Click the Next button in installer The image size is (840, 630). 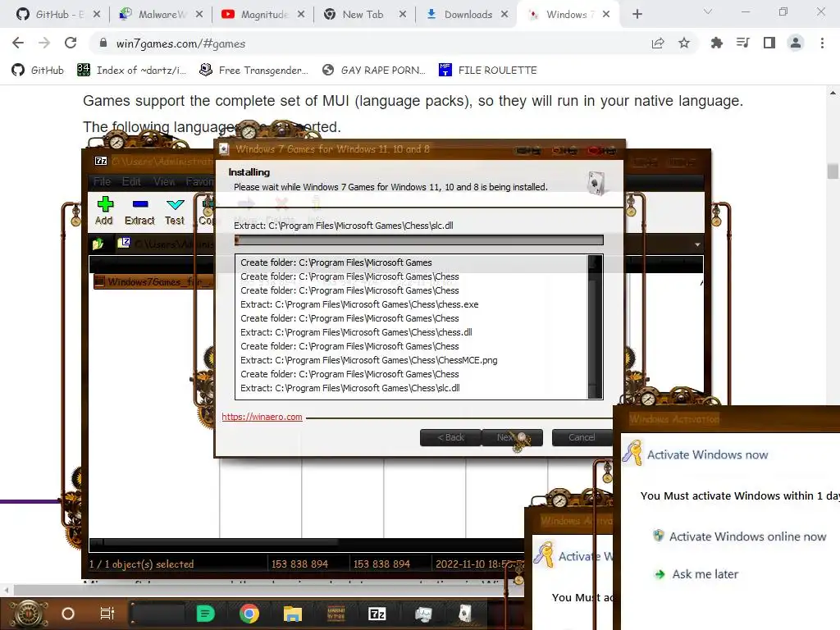(x=512, y=437)
